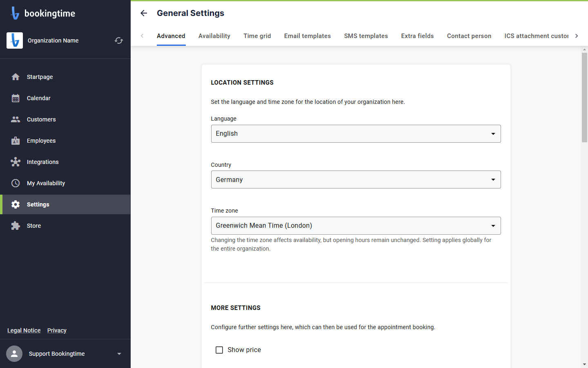The image size is (588, 368).
Task: Click the Integrations hub icon
Action: (x=16, y=162)
